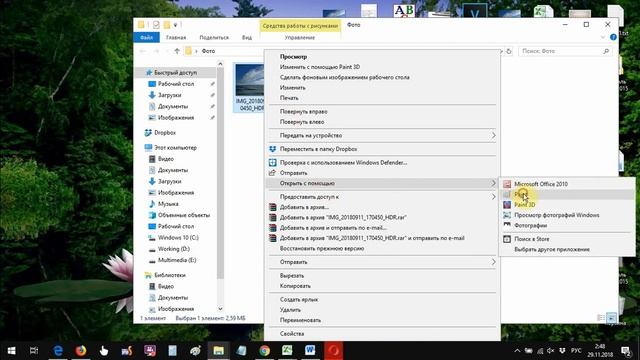Open Объемные объекты in navigation pane
Viewport: 640px width, 360px height.
pos(184,215)
